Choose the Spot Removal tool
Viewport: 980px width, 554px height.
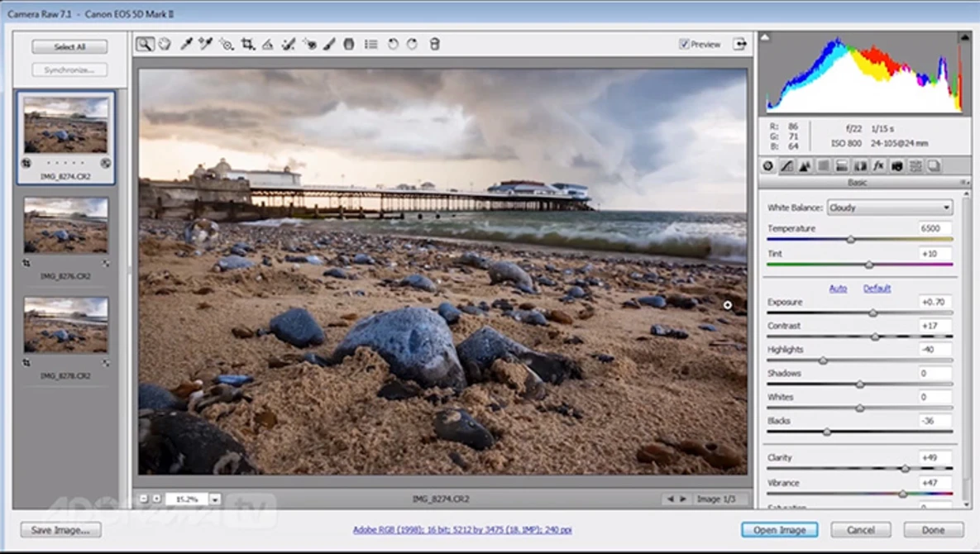click(288, 45)
